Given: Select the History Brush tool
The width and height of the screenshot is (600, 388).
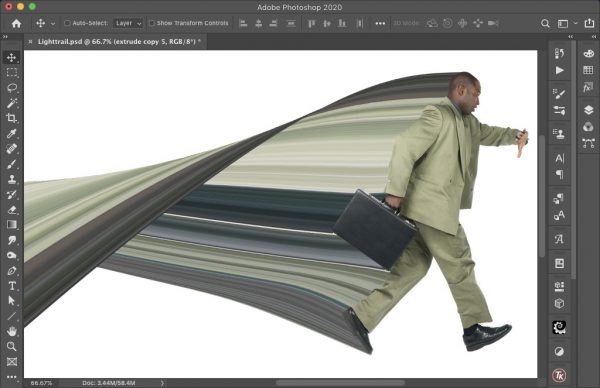Looking at the screenshot, I should 11,194.
